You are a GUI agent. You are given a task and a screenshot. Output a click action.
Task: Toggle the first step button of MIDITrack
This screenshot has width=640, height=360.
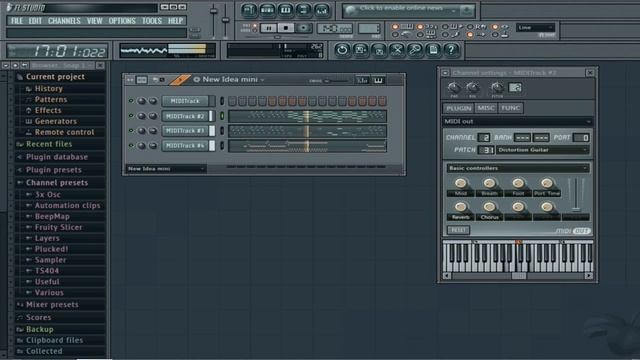point(232,101)
